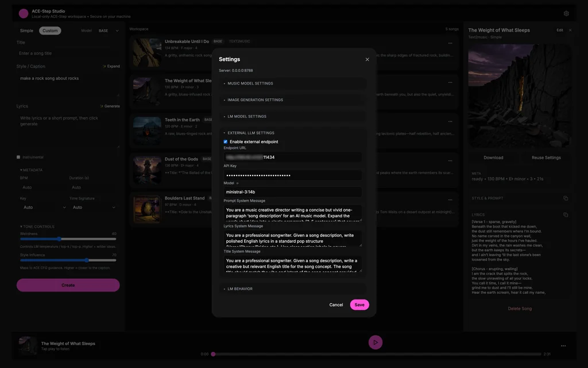Open the BASE model dropdown

[x=109, y=30]
